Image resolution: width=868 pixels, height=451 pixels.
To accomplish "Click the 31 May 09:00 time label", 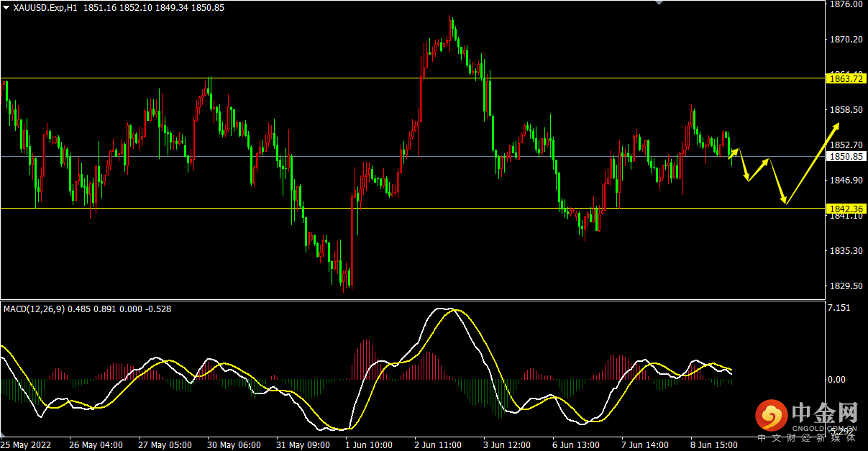I will (303, 445).
